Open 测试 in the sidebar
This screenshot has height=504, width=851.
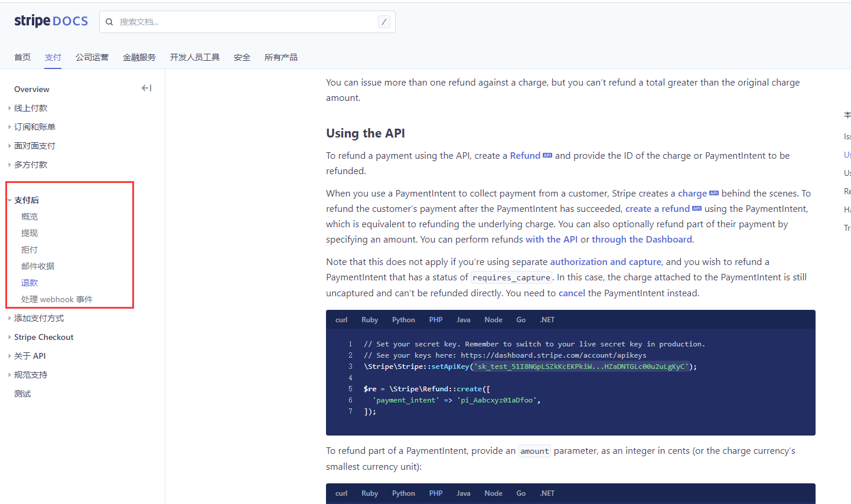point(22,394)
